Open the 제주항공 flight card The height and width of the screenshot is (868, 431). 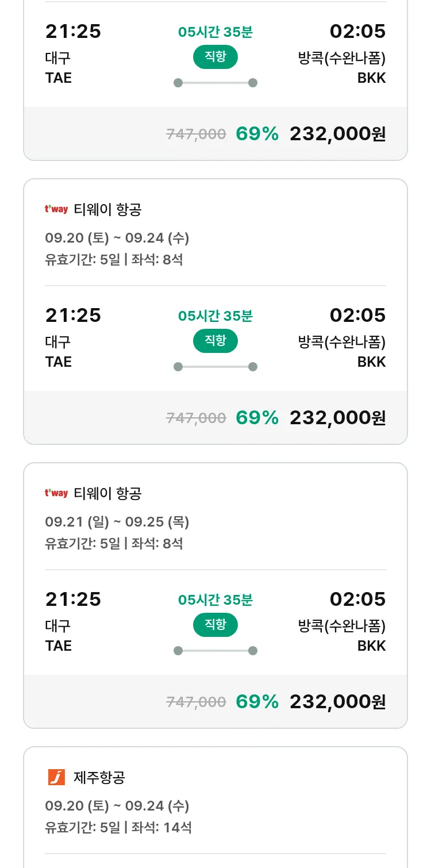[x=215, y=805]
